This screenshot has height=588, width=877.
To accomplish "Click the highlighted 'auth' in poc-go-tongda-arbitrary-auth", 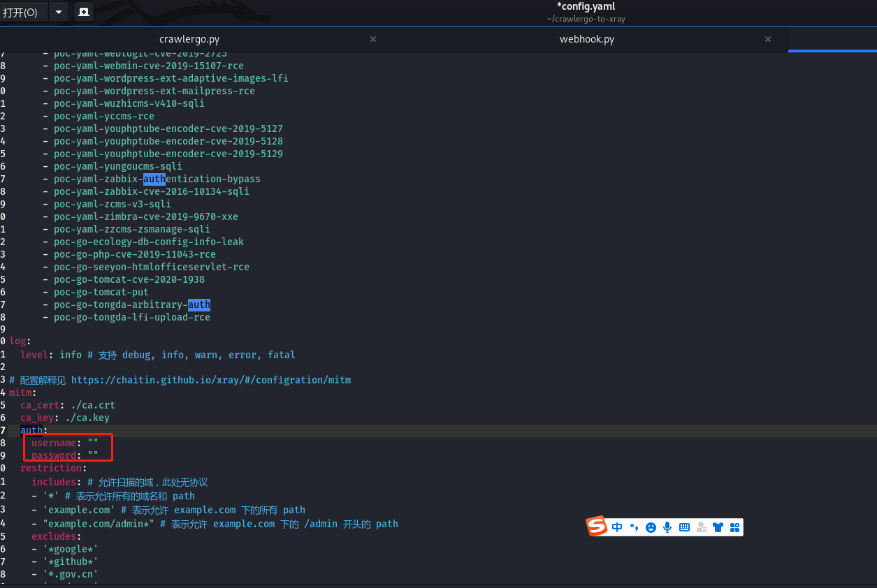I will coord(199,304).
